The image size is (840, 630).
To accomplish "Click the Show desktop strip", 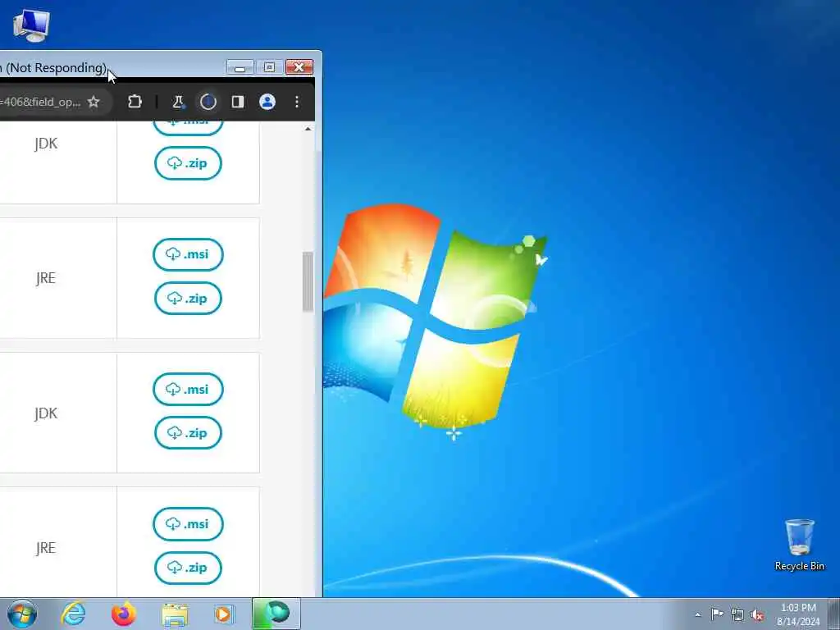I will coord(834,614).
